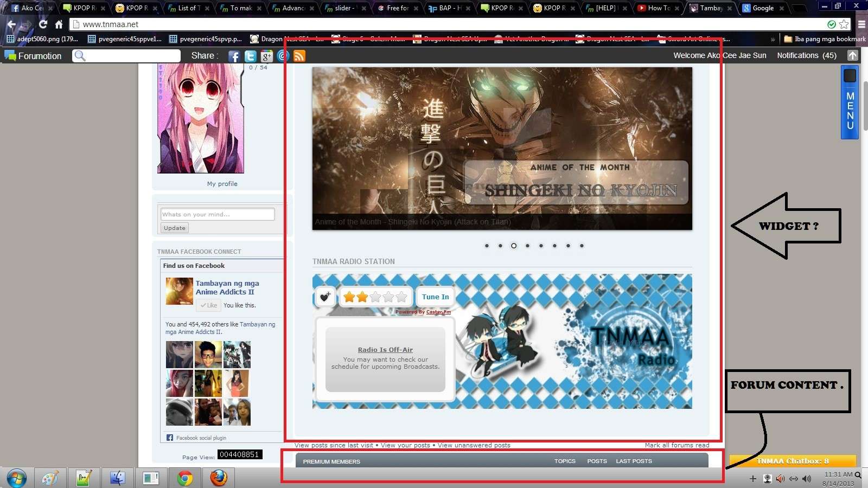Open My profile link

point(222,184)
